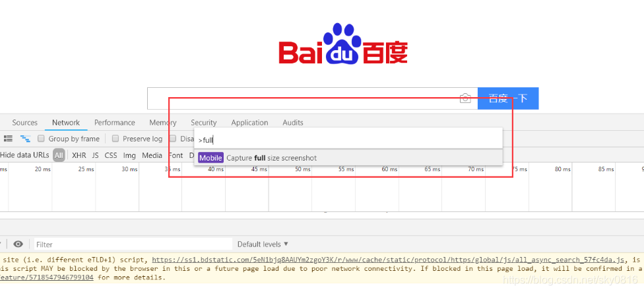The image size is (644, 292).
Task: Click the blue 百度一下 search button
Action: [x=507, y=98]
